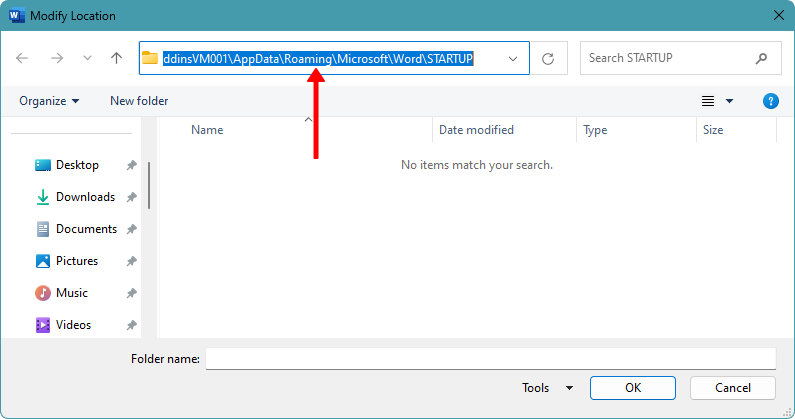Unpin Desktop from quick access
This screenshot has height=419, width=795.
pyautogui.click(x=131, y=165)
